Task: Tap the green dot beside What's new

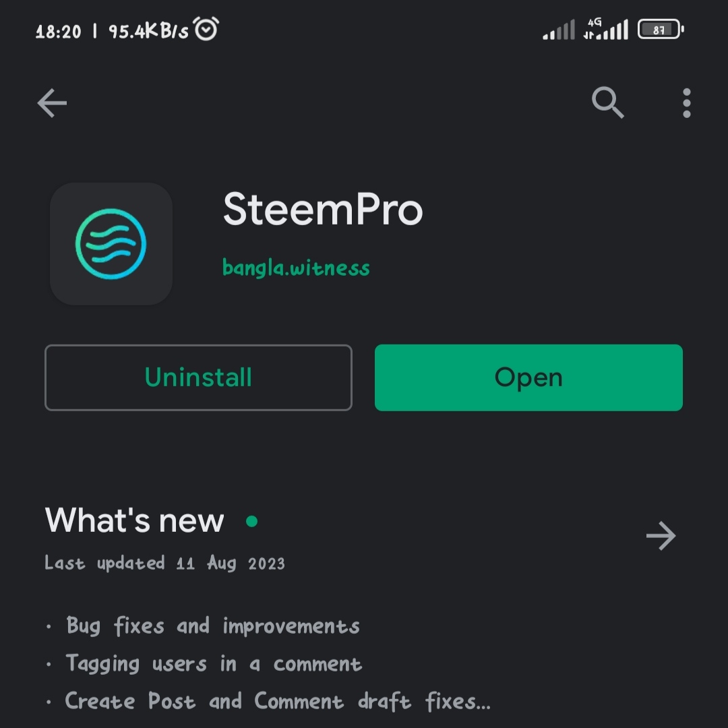Action: pos(251,521)
